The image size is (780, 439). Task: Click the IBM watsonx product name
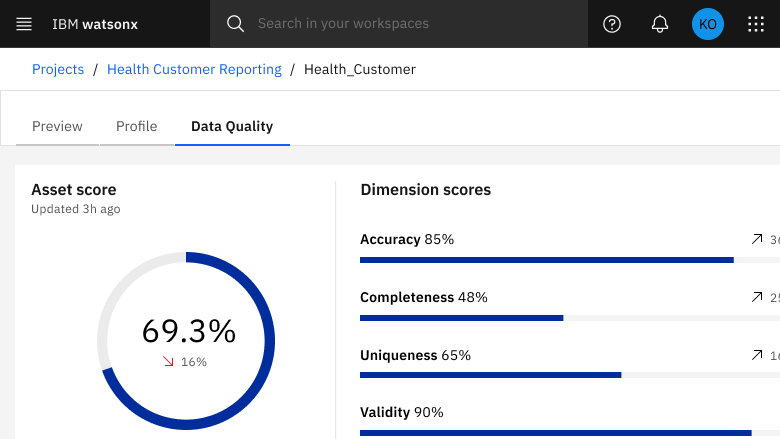click(94, 24)
